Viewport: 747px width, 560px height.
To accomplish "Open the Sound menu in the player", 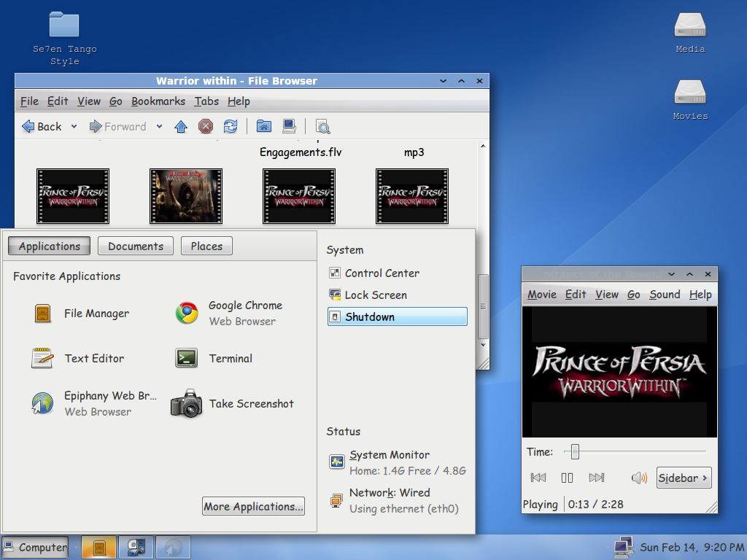I will 665,295.
